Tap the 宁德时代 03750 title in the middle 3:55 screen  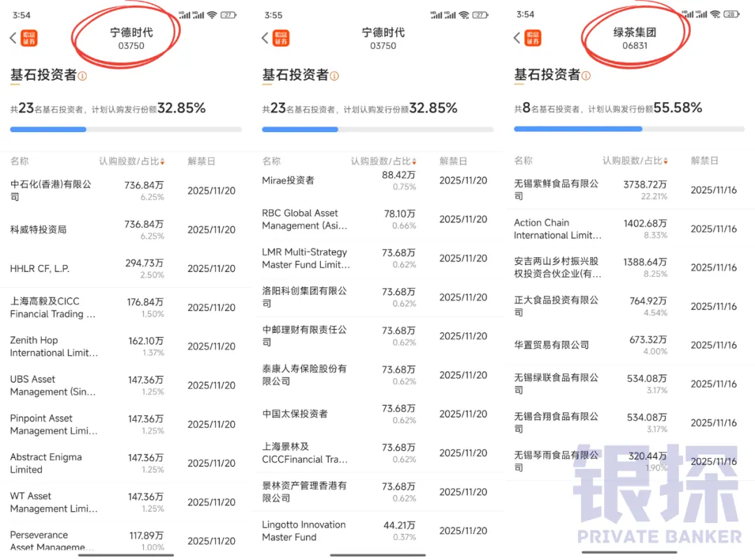click(383, 38)
